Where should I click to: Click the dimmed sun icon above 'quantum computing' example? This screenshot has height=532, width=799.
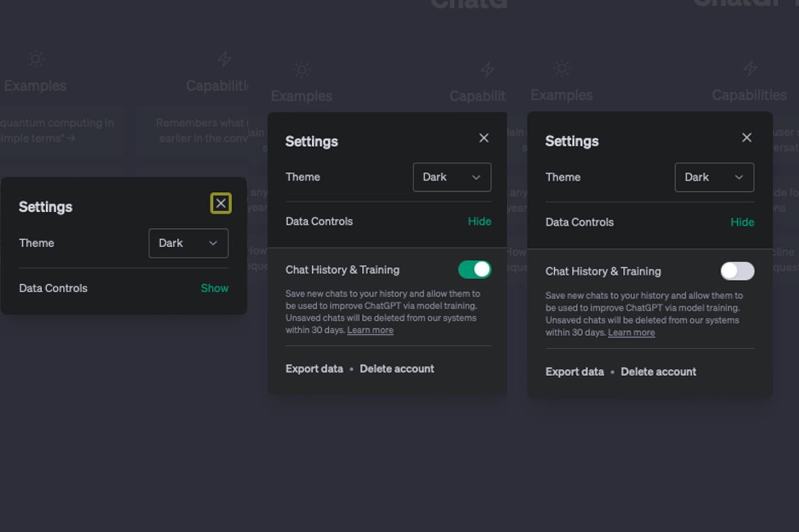(36, 59)
